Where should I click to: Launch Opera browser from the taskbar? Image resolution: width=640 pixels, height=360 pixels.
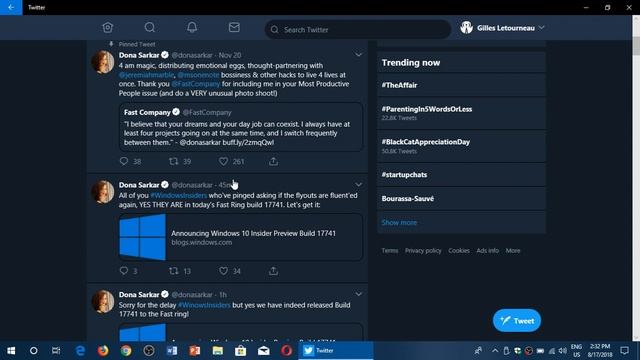point(287,350)
